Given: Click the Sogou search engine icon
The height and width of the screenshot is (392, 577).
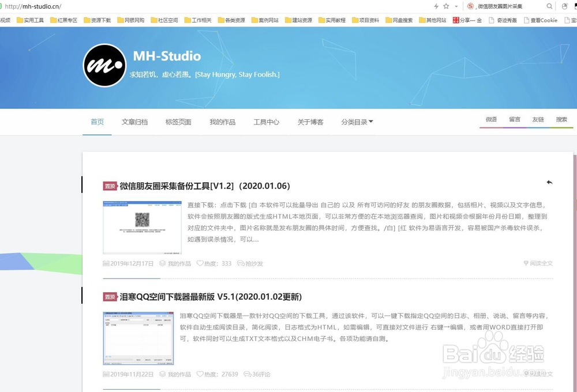Looking at the screenshot, I should [470, 6].
